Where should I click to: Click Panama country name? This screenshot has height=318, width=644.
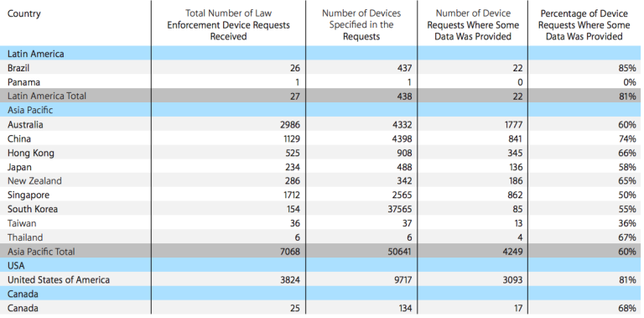tap(23, 81)
